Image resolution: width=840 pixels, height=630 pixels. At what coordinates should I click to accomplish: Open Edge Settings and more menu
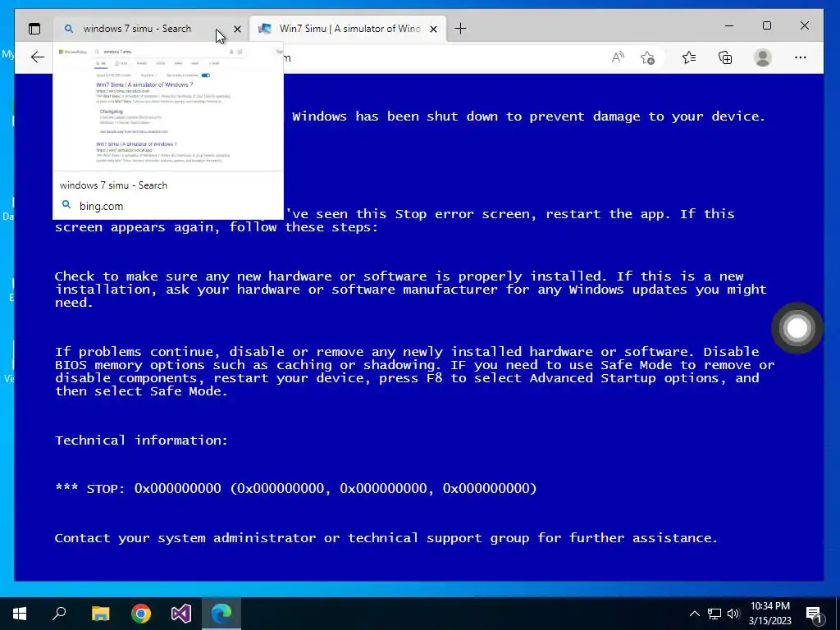click(801, 57)
